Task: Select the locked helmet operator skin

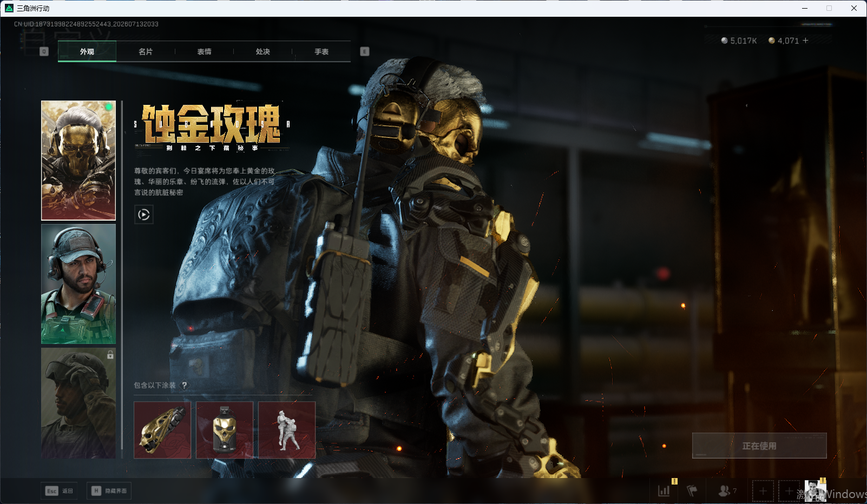Action: pos(78,403)
